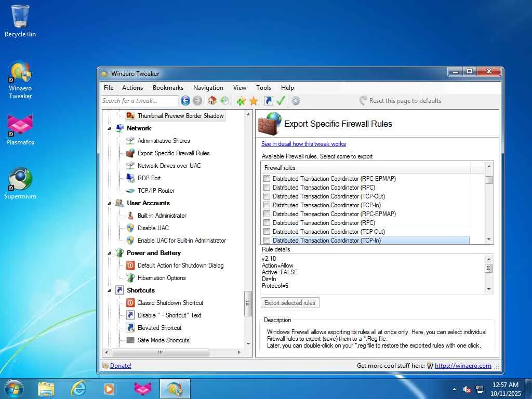Screen dimensions: 532x399
Task: Click Default Action for Shutdown Dialog icon
Action: (130, 265)
